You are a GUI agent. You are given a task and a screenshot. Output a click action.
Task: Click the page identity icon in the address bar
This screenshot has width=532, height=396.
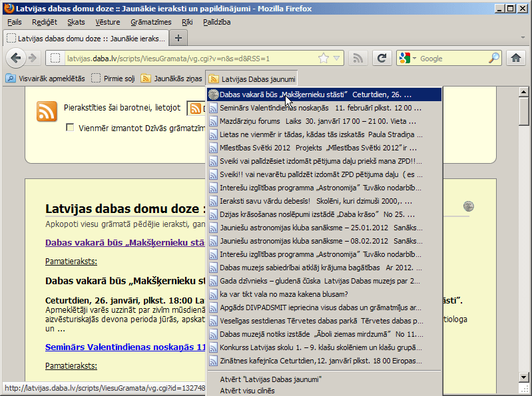click(55, 59)
